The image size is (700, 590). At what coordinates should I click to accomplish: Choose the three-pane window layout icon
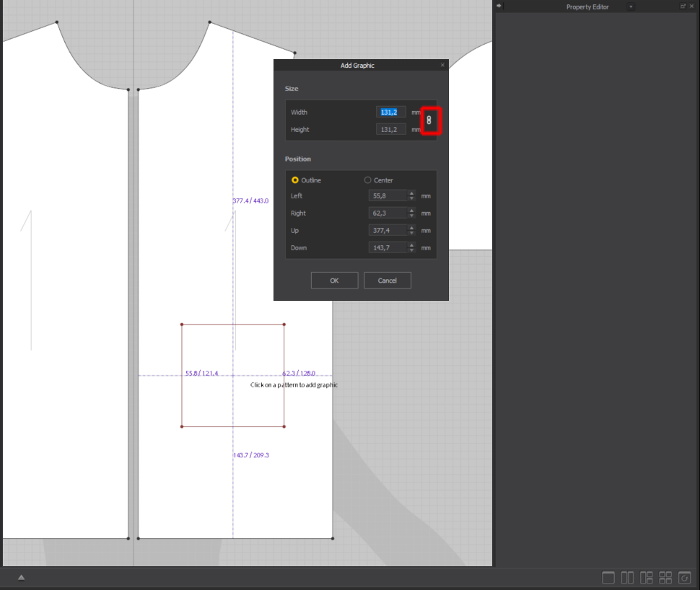click(646, 578)
